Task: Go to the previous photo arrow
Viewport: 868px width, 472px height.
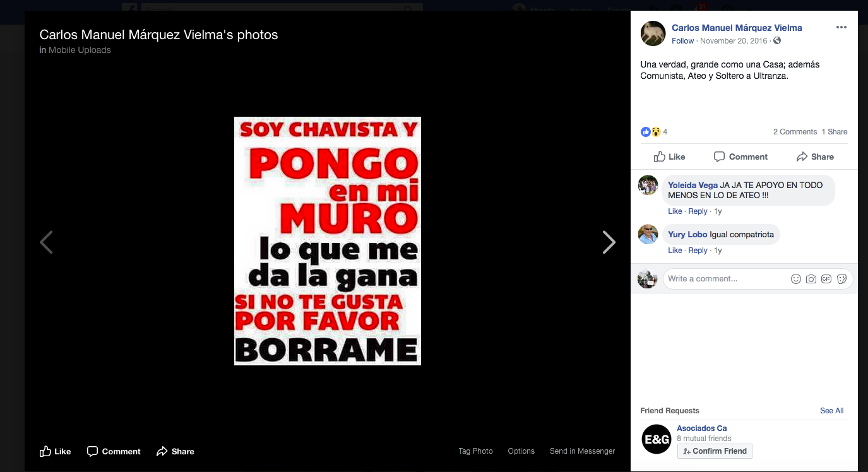Action: [x=46, y=242]
